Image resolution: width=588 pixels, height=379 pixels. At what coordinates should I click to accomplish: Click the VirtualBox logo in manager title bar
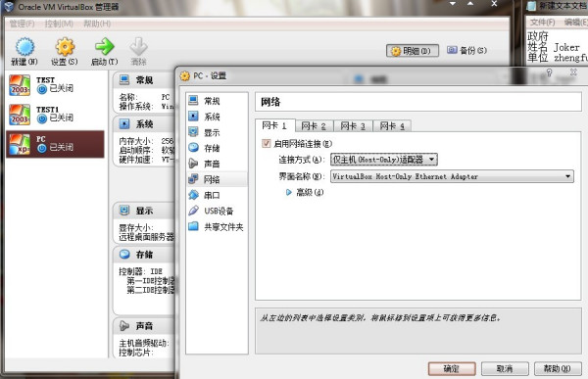click(9, 7)
